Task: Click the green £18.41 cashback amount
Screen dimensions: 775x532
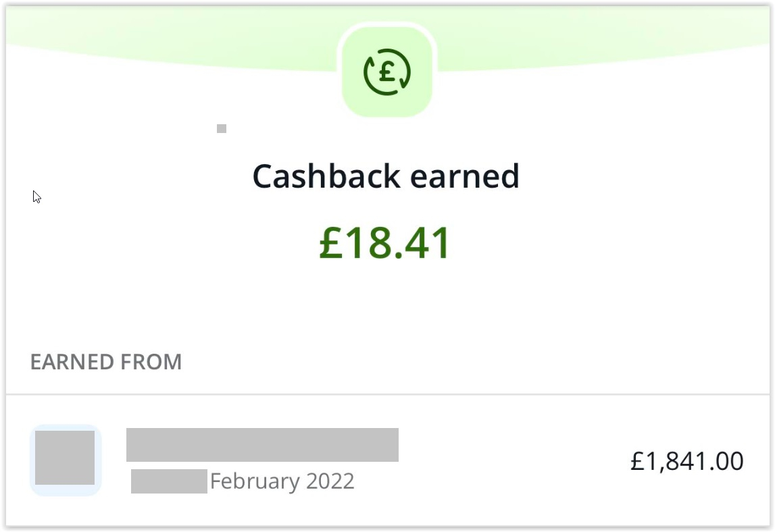Action: click(x=385, y=243)
